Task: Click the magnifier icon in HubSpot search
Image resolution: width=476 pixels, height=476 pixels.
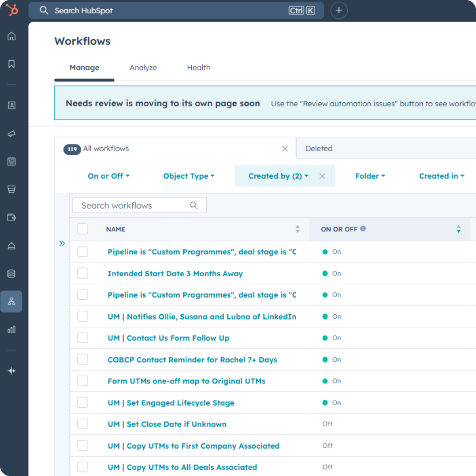Action: click(x=44, y=10)
